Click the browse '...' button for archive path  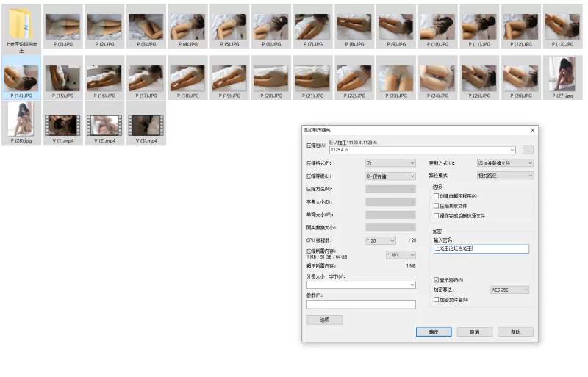528,150
